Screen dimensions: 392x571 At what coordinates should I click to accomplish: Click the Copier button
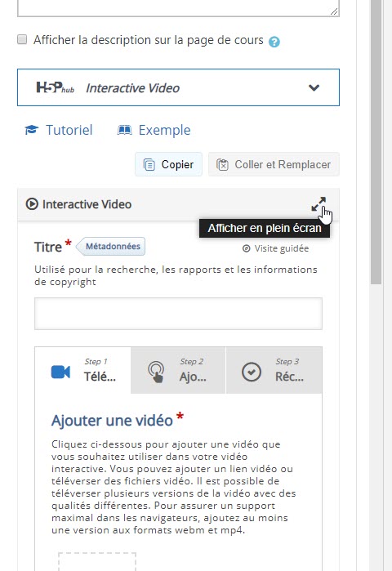(168, 164)
